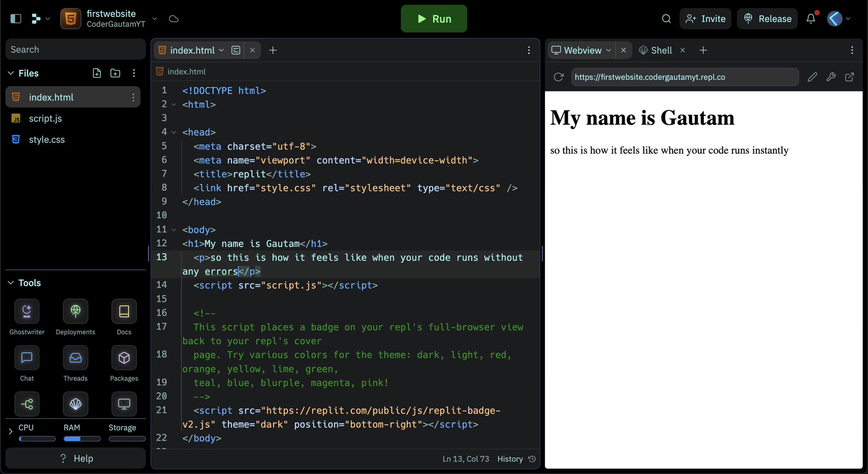The height and width of the screenshot is (474, 868).
Task: Open the Chat tool
Action: (x=27, y=364)
